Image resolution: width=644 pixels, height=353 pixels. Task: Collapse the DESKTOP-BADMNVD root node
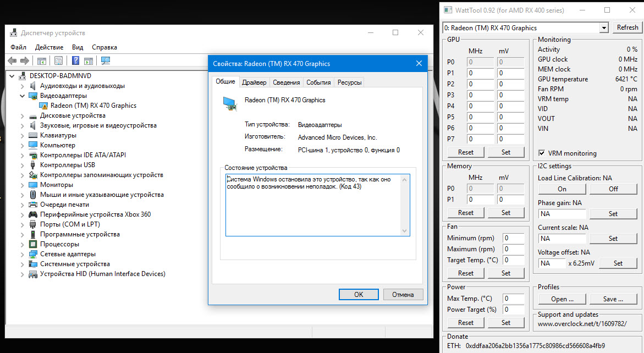(12, 76)
